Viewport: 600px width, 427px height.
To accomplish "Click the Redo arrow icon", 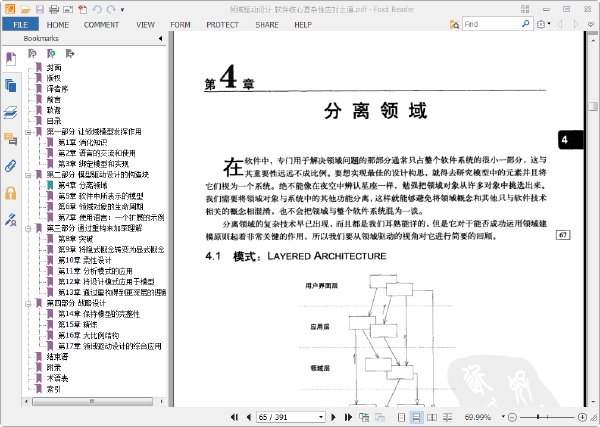I will click(111, 9).
